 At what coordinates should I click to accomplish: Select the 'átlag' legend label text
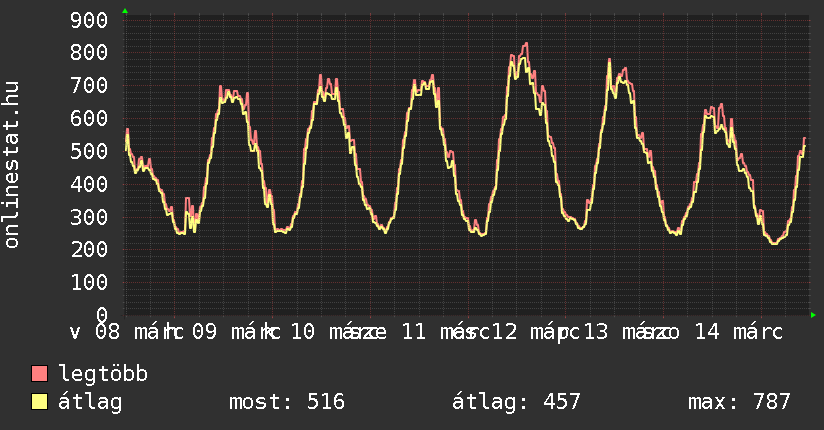(x=90, y=402)
